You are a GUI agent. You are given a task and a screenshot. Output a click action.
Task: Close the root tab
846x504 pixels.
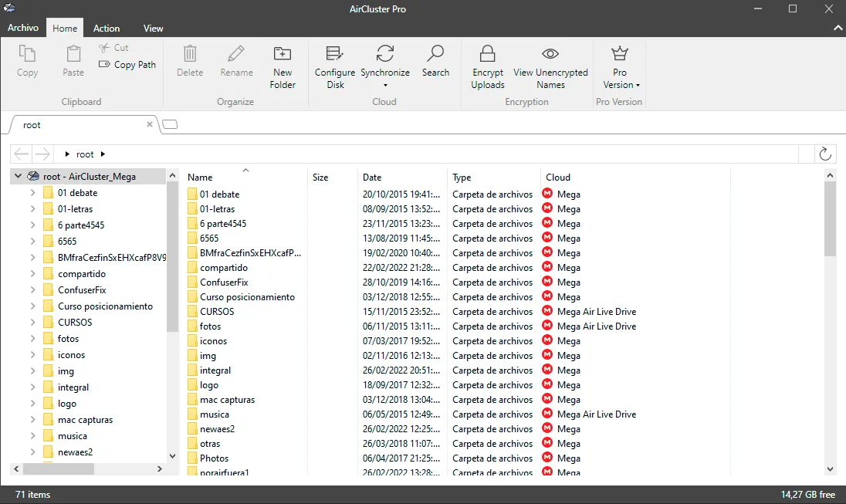(x=150, y=124)
